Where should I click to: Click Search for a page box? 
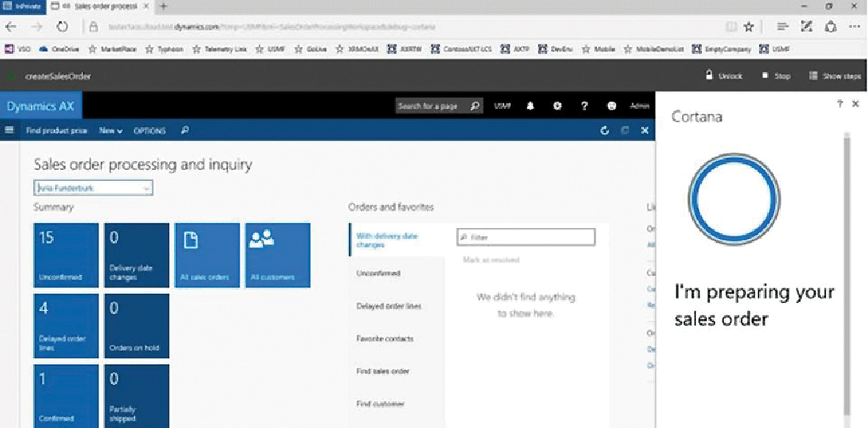click(440, 106)
